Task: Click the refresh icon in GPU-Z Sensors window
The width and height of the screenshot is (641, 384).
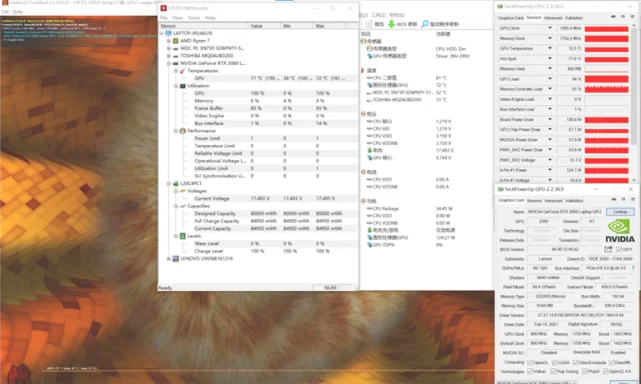Action: [x=623, y=17]
